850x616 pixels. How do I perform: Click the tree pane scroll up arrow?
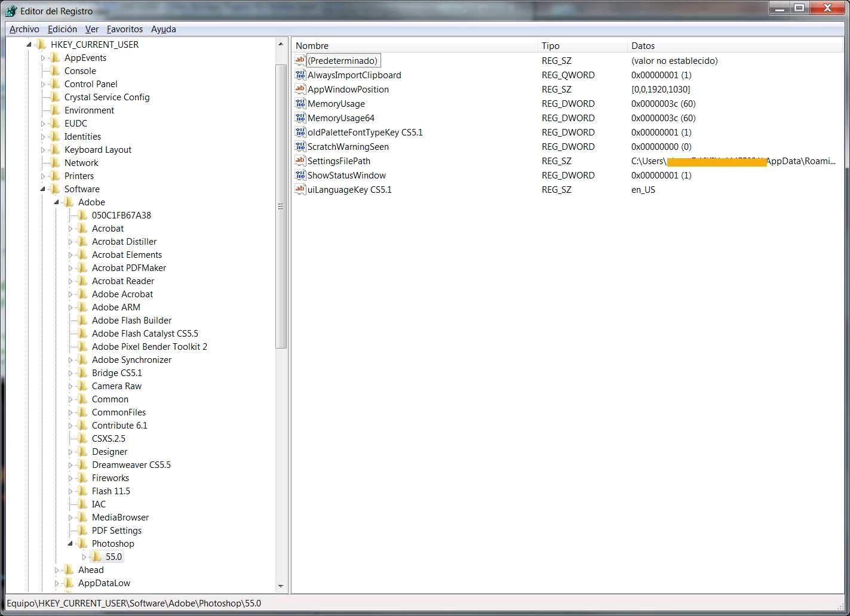coord(281,44)
